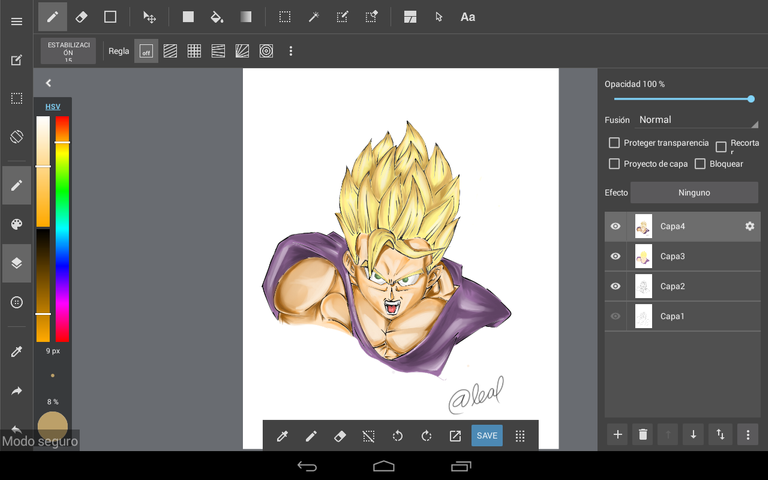Tap the redo arrow in left sidebar
This screenshot has height=480, width=768.
(17, 391)
